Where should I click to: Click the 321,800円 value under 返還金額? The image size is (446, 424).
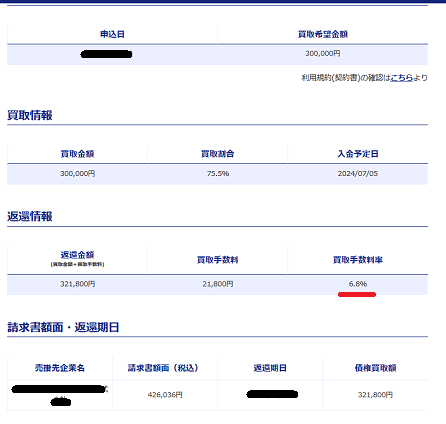pyautogui.click(x=77, y=284)
